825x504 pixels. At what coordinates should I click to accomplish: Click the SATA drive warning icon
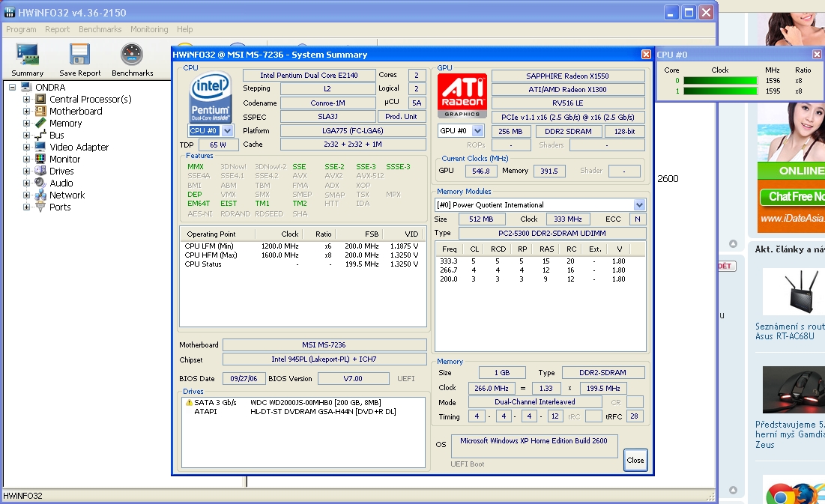(x=189, y=403)
